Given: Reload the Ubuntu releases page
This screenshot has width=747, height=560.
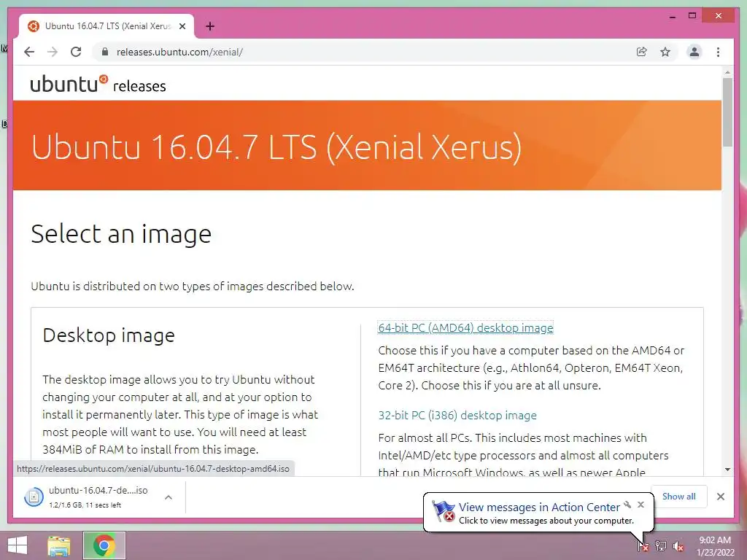Looking at the screenshot, I should click(x=76, y=52).
